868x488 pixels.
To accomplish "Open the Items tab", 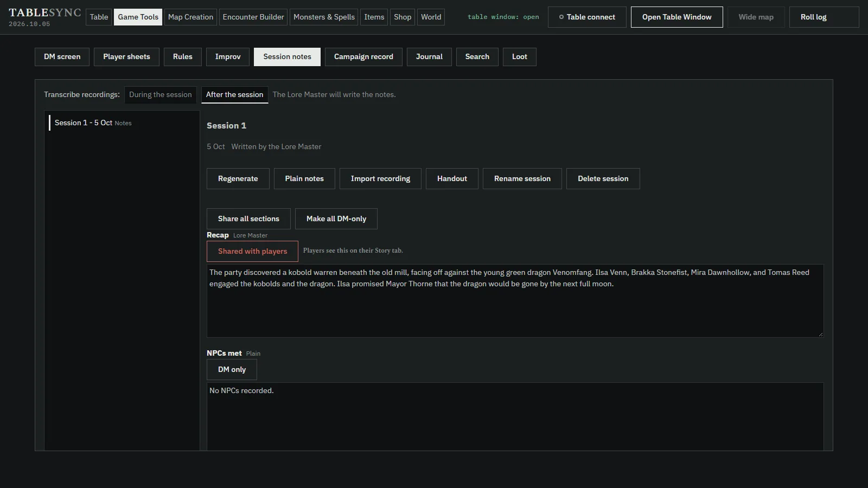I will [x=374, y=17].
